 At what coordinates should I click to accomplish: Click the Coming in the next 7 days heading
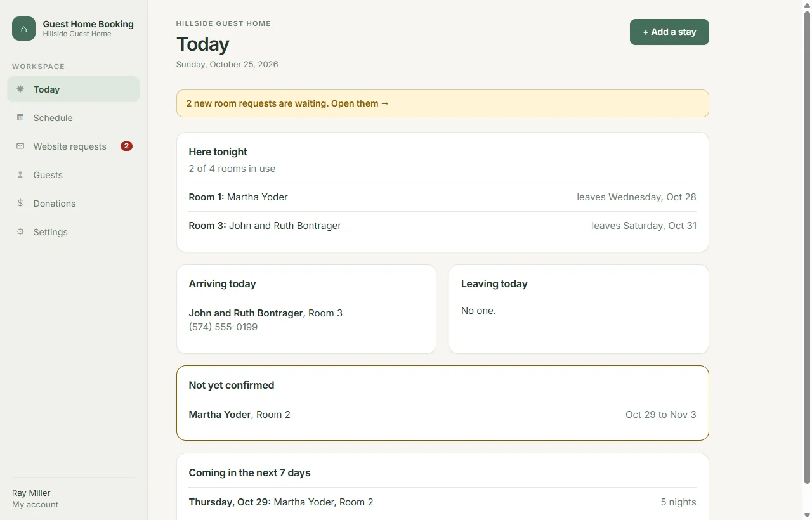[x=249, y=472]
